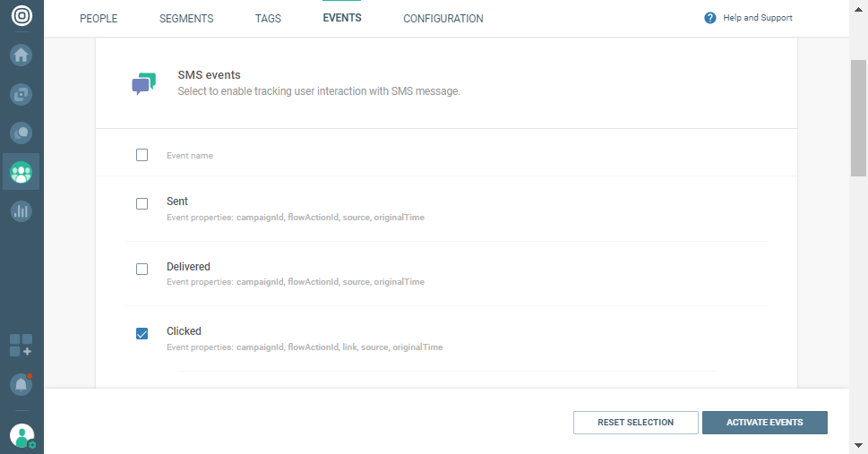Select the People module icon
Viewport: 868px width, 454px height.
(x=21, y=172)
